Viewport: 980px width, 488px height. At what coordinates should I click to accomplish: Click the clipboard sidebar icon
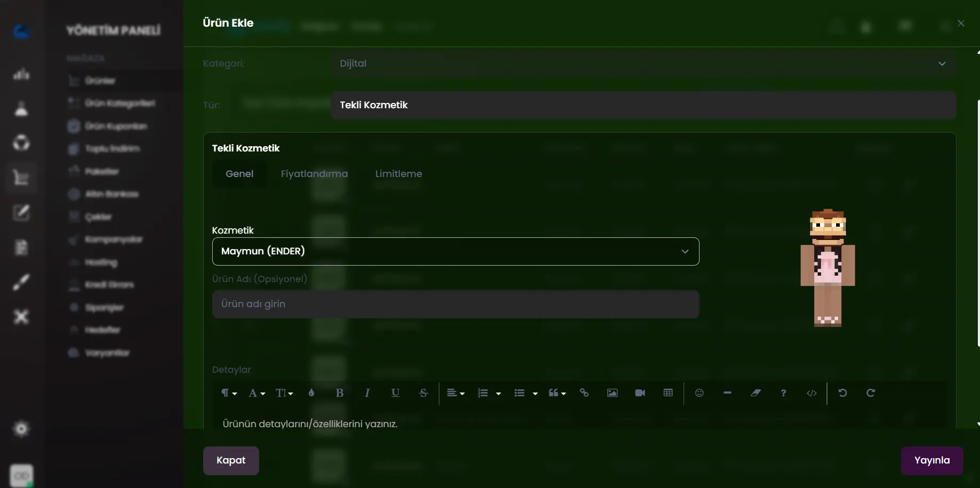(21, 247)
